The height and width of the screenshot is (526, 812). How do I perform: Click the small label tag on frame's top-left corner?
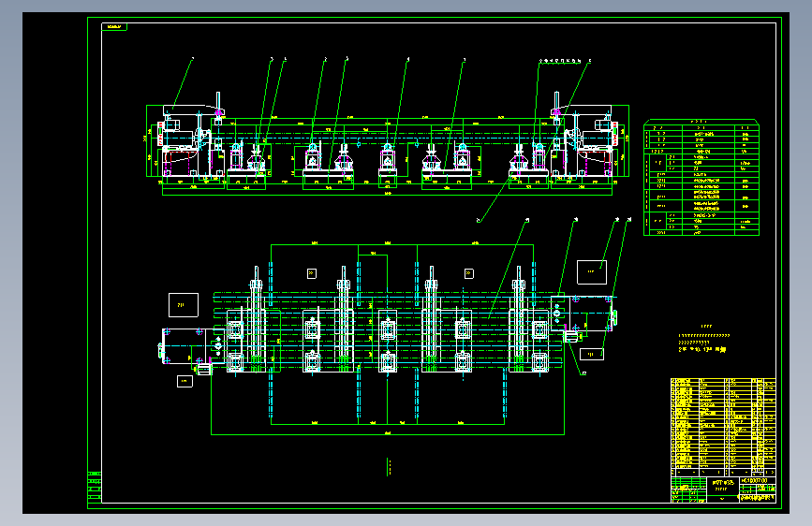click(x=114, y=26)
